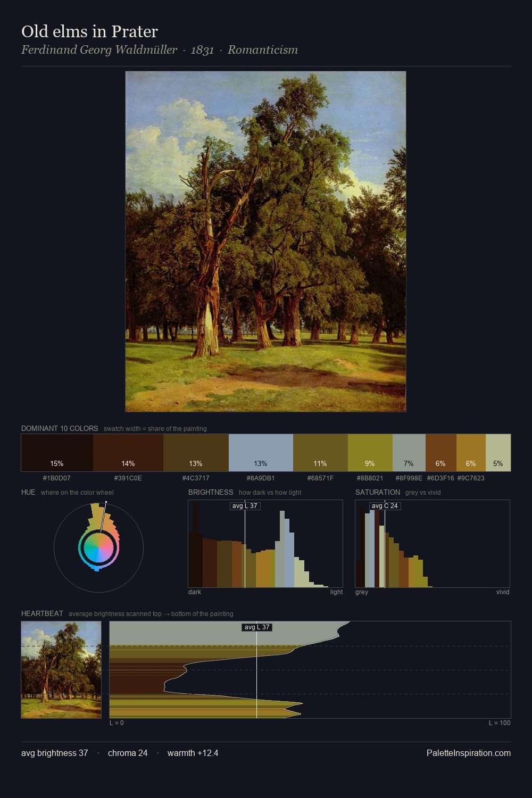Pick the #4C3717 brown 13% swatch
This screenshot has height=798, width=532.
[x=196, y=453]
